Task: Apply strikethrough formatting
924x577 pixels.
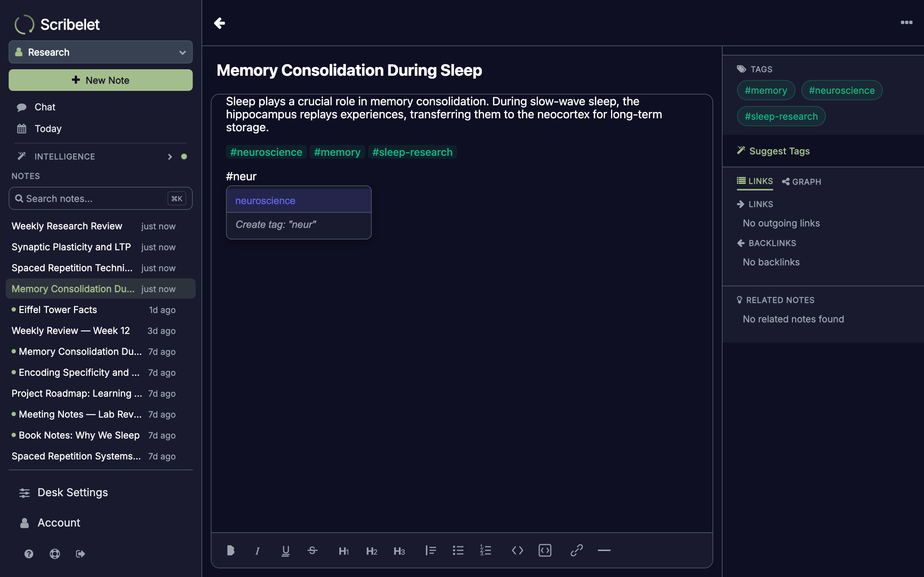Action: coord(312,550)
